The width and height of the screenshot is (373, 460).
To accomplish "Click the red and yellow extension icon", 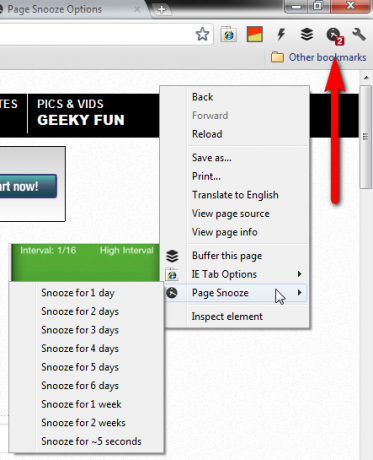I will [255, 34].
